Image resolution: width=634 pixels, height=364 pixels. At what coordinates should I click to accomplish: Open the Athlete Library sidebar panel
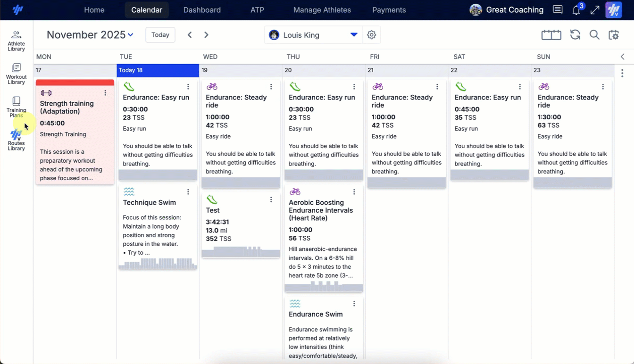pos(16,41)
